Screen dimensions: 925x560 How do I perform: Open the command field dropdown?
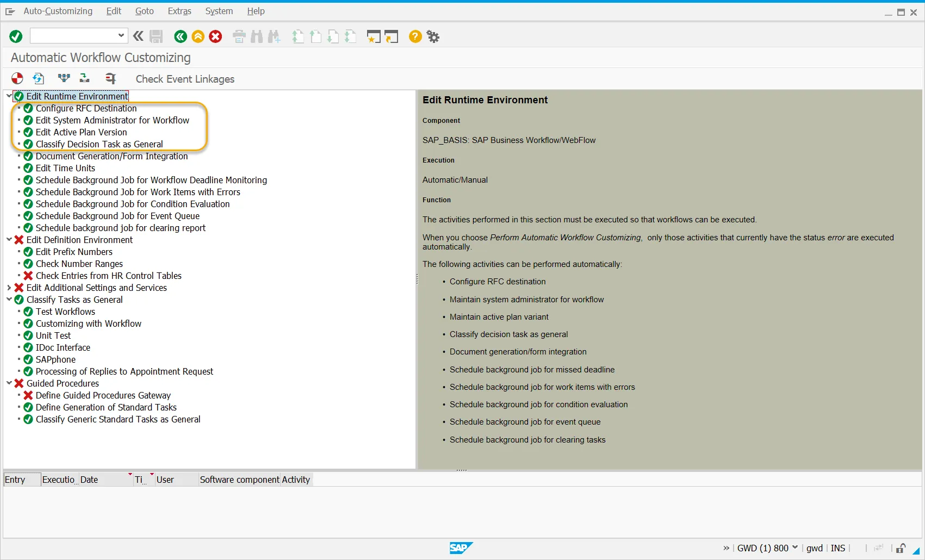[x=121, y=36]
